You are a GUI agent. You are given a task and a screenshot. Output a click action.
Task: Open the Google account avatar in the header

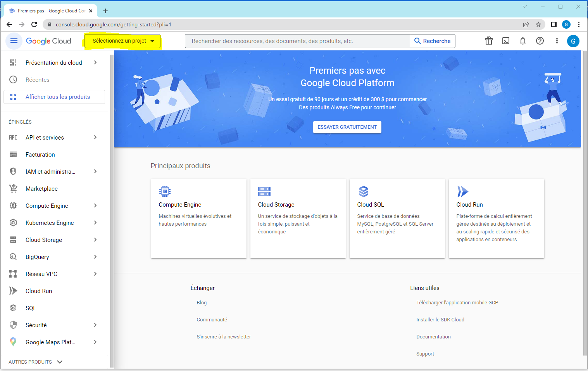[x=573, y=41]
